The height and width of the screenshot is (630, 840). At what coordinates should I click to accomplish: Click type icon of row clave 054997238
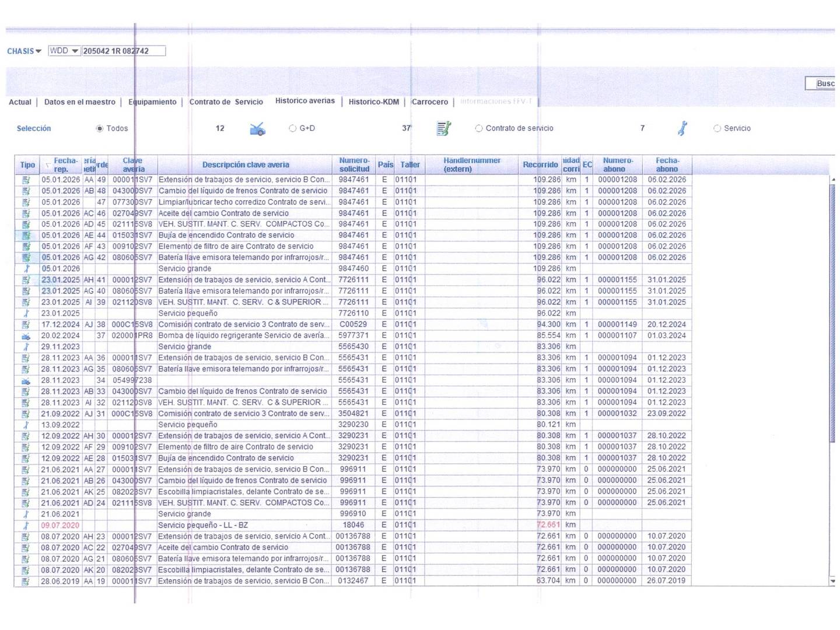point(26,380)
